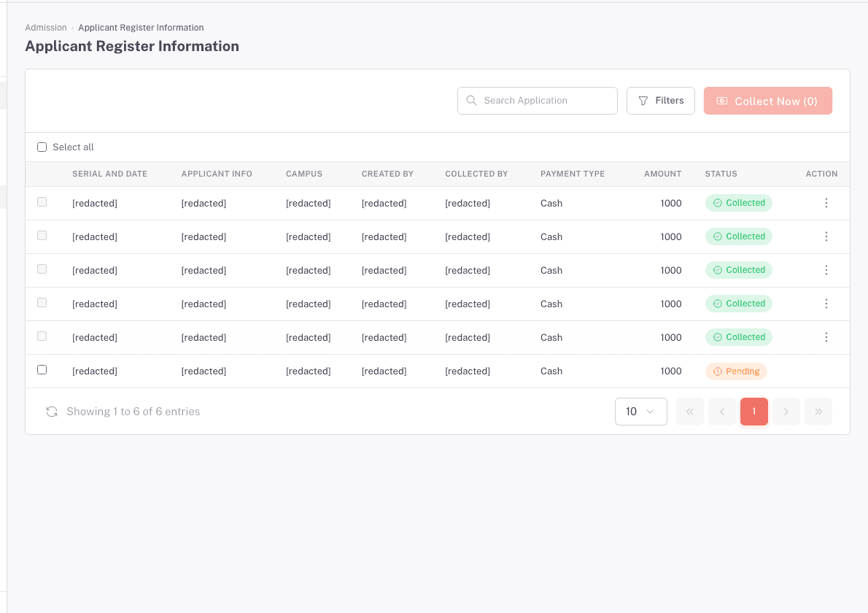Click the first row's Collected badge

tap(738, 203)
